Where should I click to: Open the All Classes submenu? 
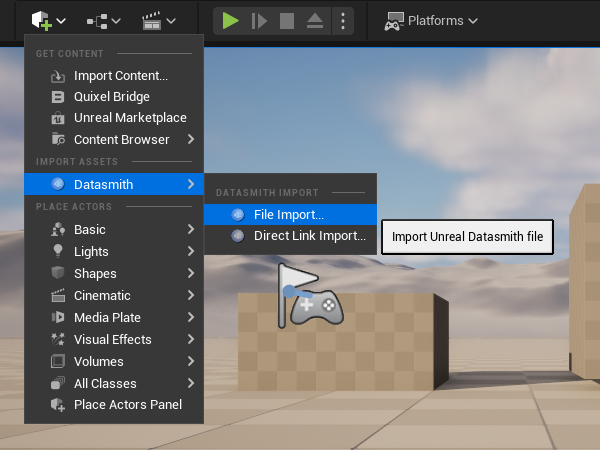pos(114,383)
